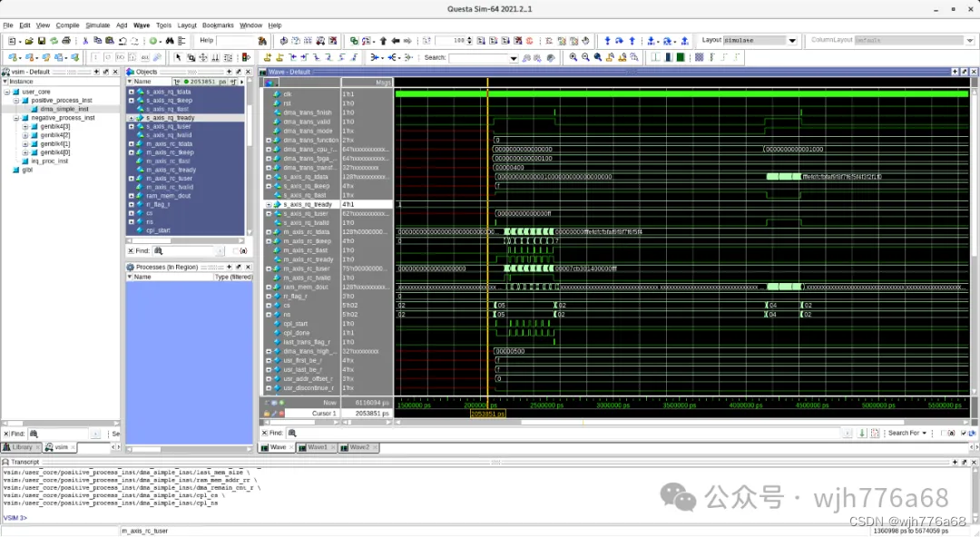
Task: Click the Step Into blue arrow icon
Action: tap(607, 41)
